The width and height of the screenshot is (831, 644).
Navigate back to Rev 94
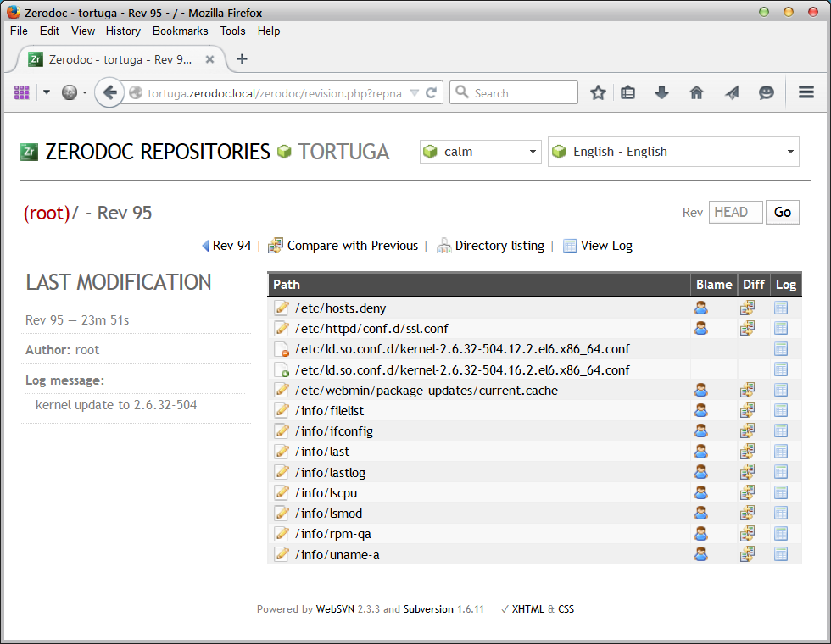(x=226, y=246)
